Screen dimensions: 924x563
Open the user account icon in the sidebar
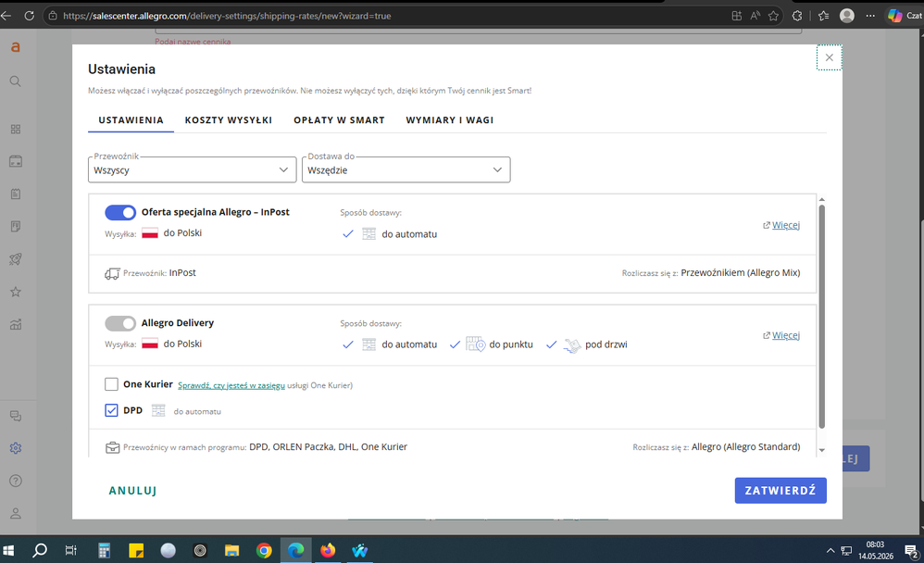[x=16, y=514]
